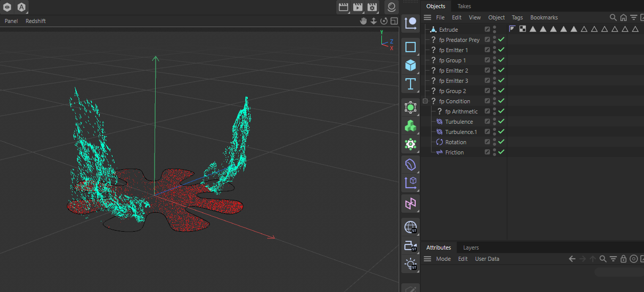Toggle Turbulence enable checkmark
The width and height of the screenshot is (644, 292).
(502, 122)
